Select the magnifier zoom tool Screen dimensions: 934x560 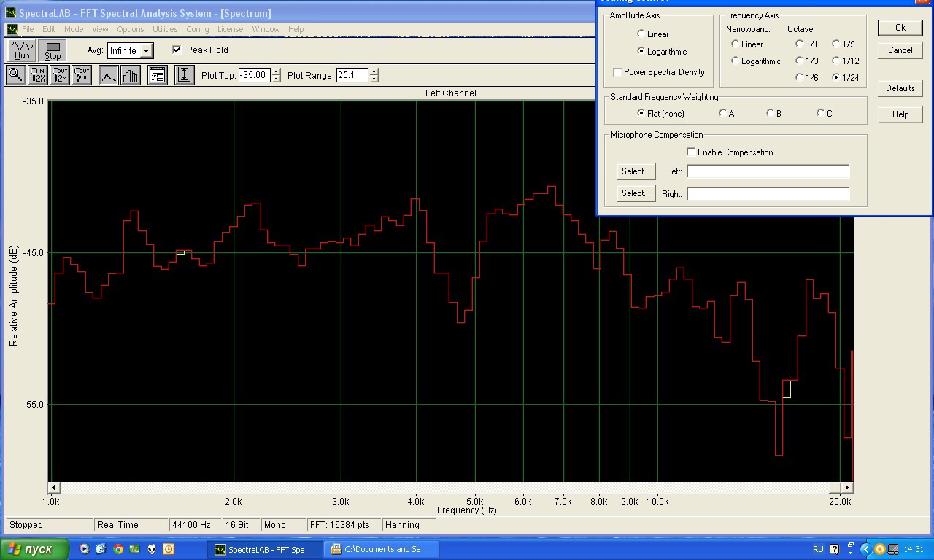(x=15, y=75)
